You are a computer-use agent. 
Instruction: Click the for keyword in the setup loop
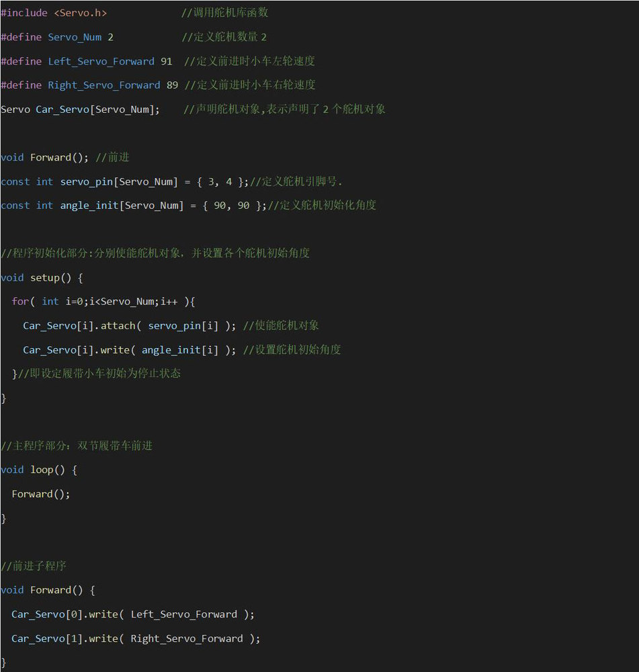pyautogui.click(x=19, y=302)
